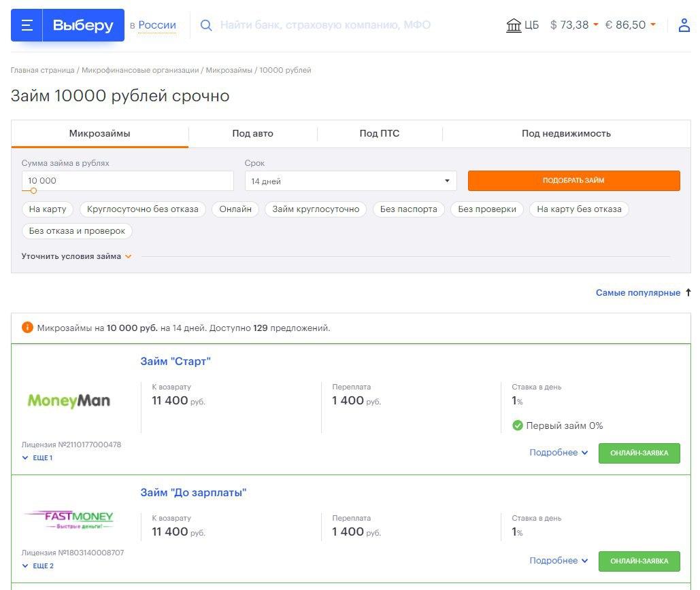Open the user profile icon
This screenshot has width=700, height=590.
click(684, 26)
